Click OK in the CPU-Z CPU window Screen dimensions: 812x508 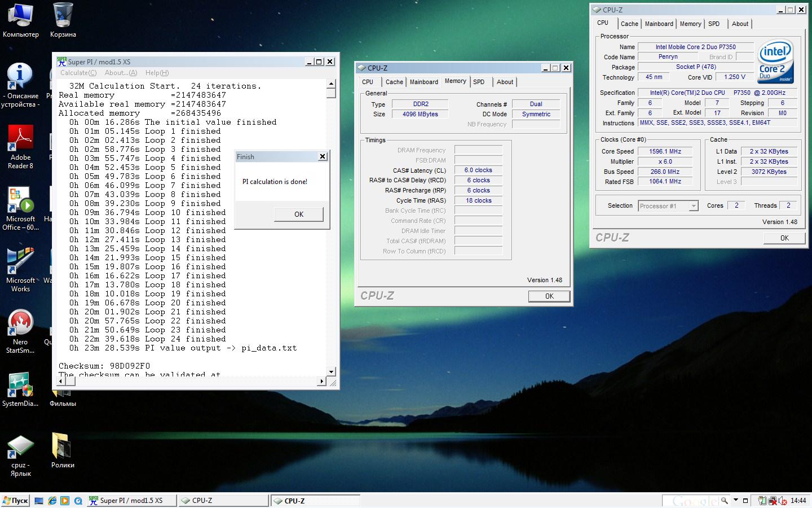click(784, 238)
